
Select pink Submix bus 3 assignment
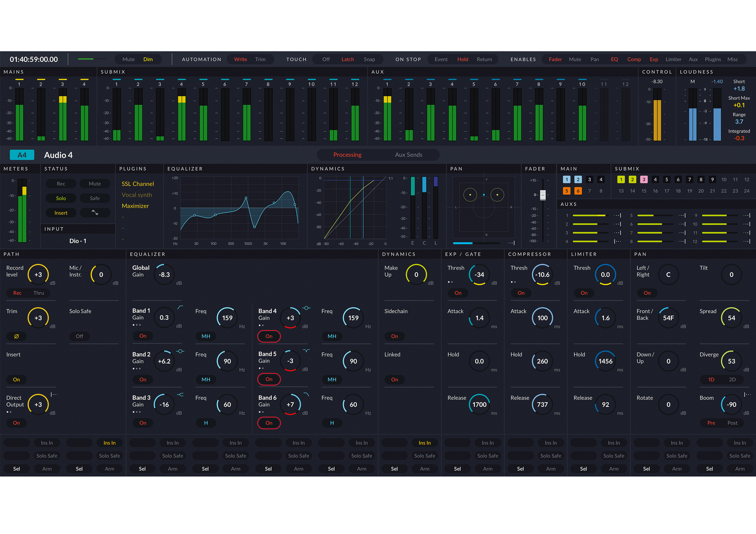pyautogui.click(x=644, y=179)
